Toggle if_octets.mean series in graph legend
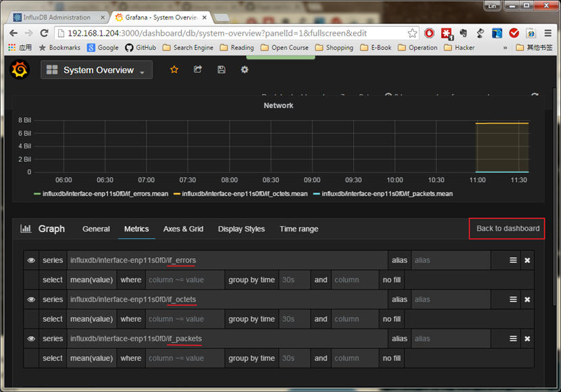The width and height of the screenshot is (561, 392). pyautogui.click(x=244, y=194)
